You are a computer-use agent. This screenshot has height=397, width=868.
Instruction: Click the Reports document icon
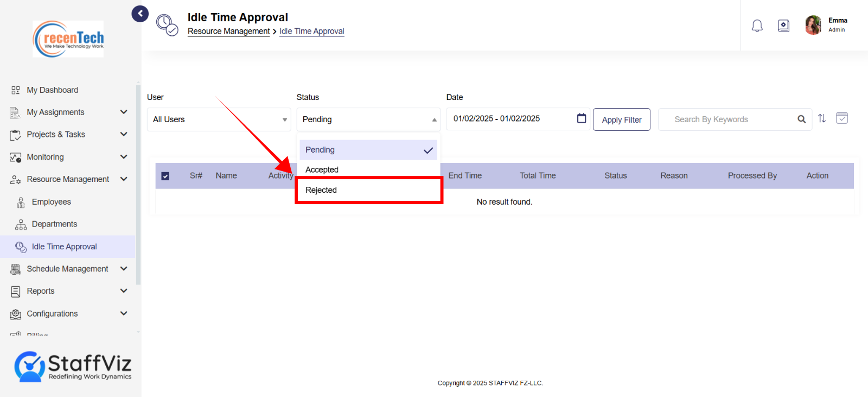pyautogui.click(x=15, y=291)
